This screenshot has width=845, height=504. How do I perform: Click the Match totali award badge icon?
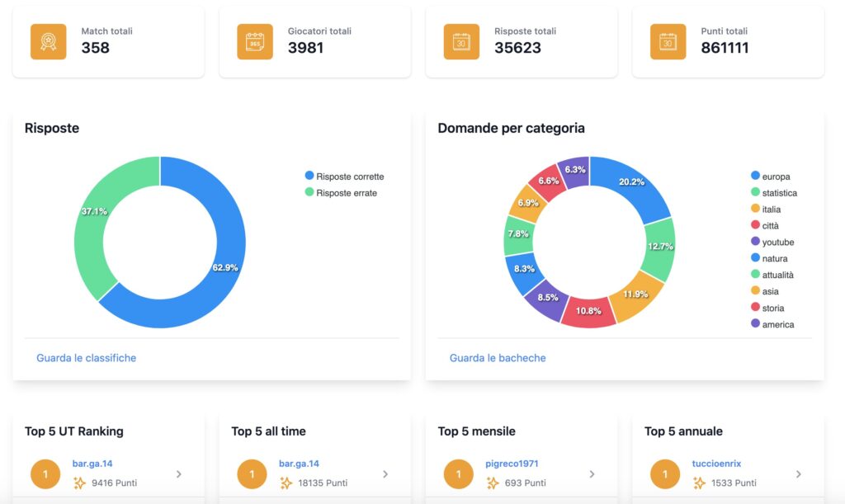pyautogui.click(x=49, y=41)
